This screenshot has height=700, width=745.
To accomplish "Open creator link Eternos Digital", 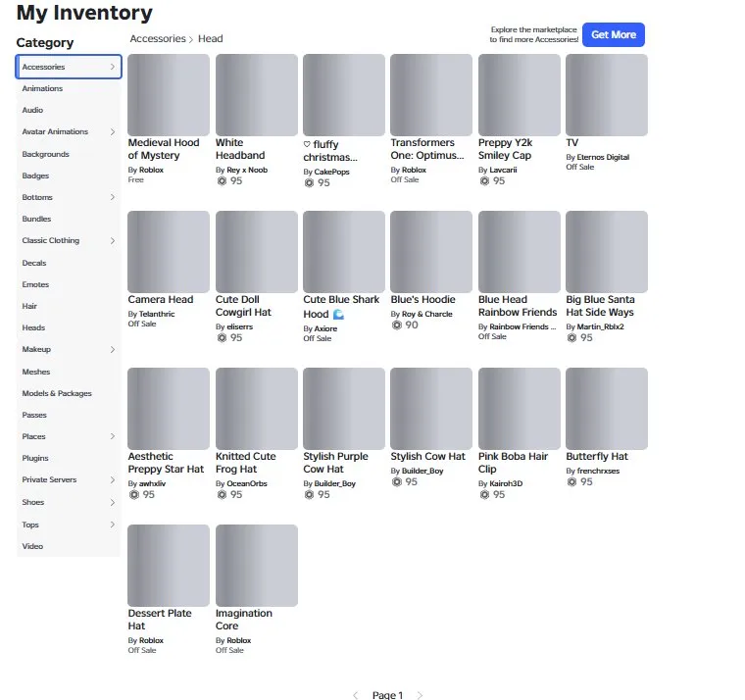I will [x=603, y=157].
